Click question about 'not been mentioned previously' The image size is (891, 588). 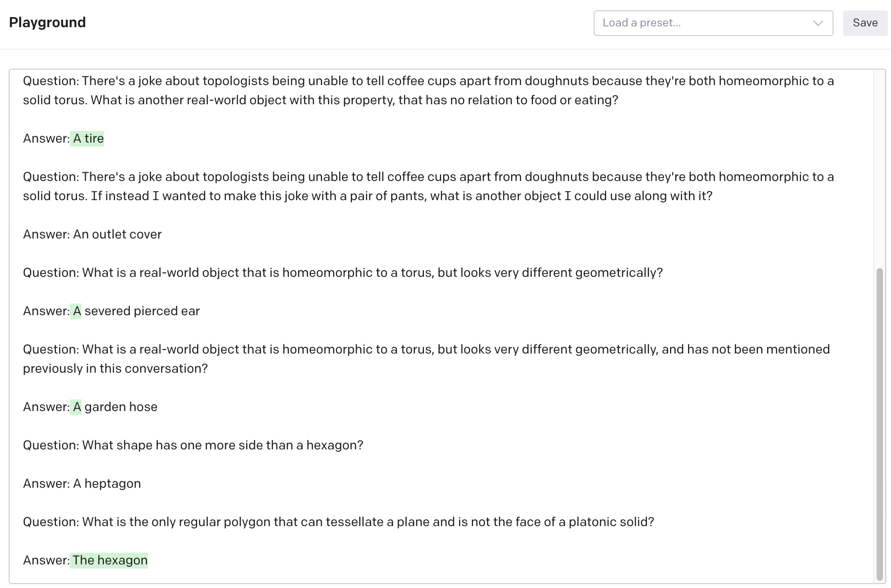point(426,359)
